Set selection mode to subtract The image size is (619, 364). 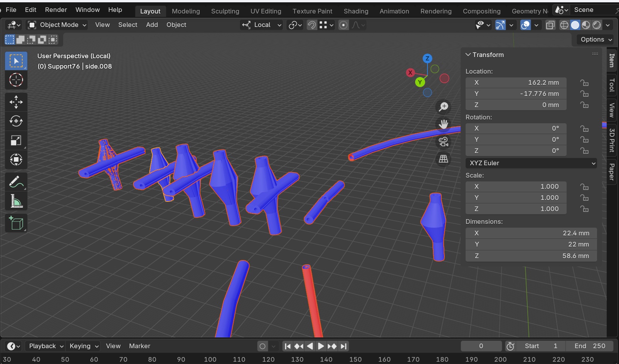pyautogui.click(x=31, y=39)
